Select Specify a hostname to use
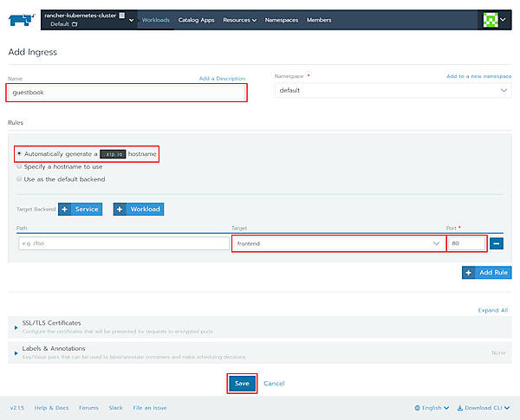 (19, 166)
